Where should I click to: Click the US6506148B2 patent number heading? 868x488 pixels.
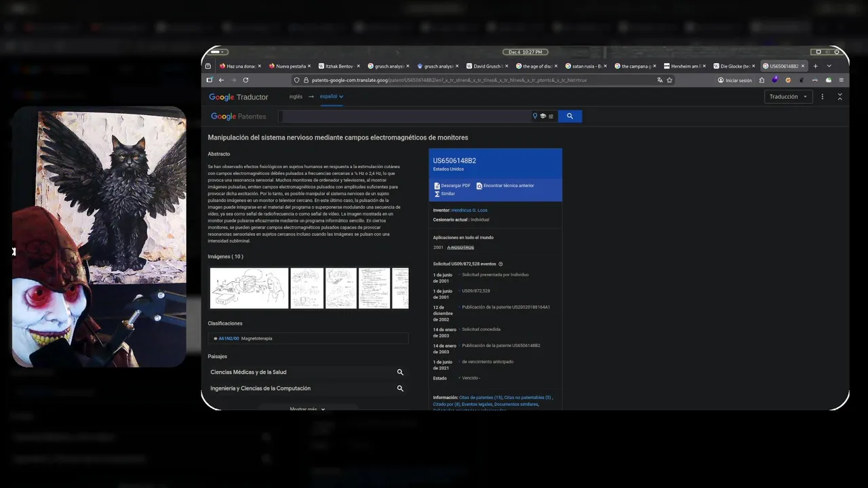[x=454, y=161]
